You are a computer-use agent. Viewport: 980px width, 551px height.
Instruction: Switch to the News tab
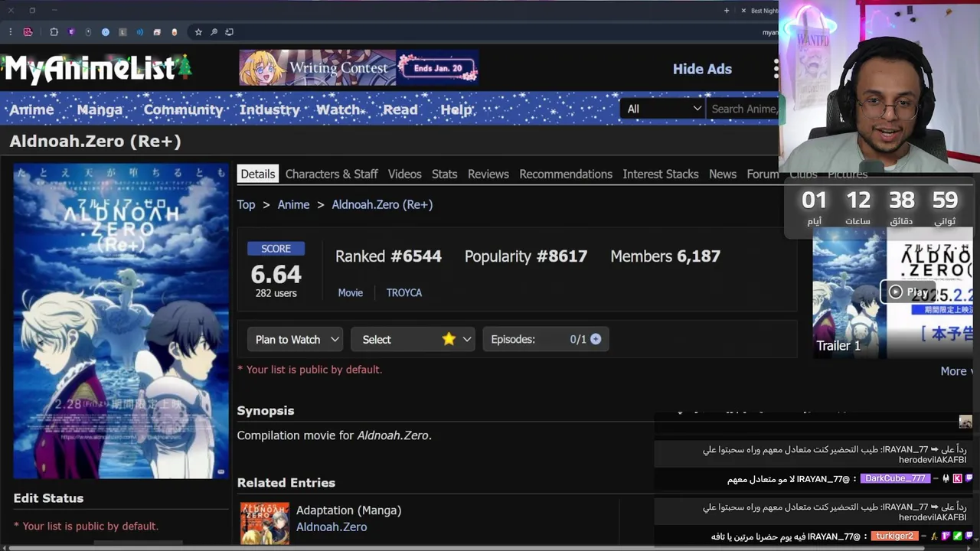point(723,174)
